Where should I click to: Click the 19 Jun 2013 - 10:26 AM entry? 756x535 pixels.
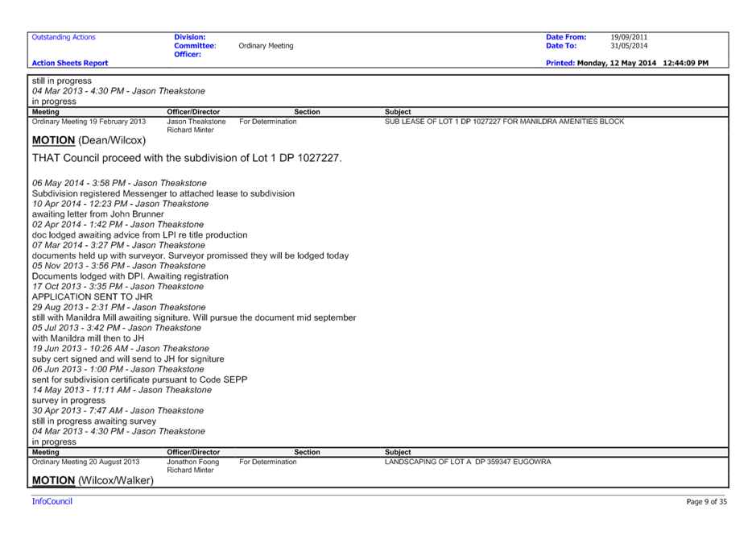click(x=121, y=349)
